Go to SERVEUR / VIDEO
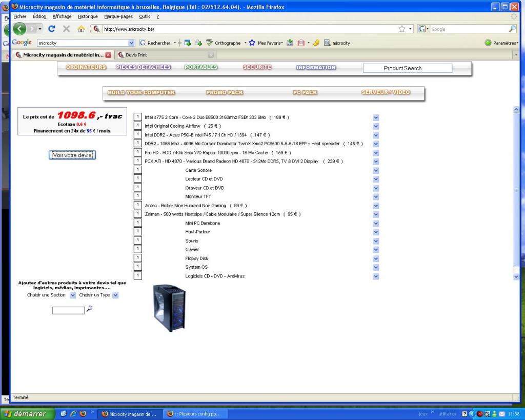The width and height of the screenshot is (525, 420). tap(386, 92)
